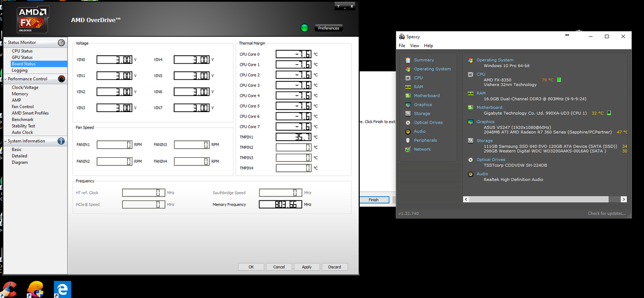Viewport: 644px width, 298px height.
Task: Open the orange dolphin shortcut with shield badge
Action: click(x=36, y=289)
